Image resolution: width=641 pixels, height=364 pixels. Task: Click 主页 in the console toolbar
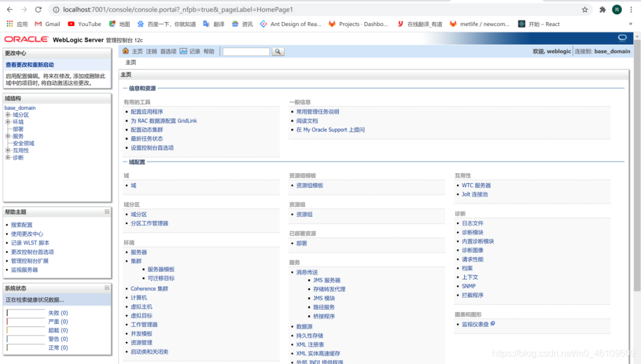(x=137, y=52)
